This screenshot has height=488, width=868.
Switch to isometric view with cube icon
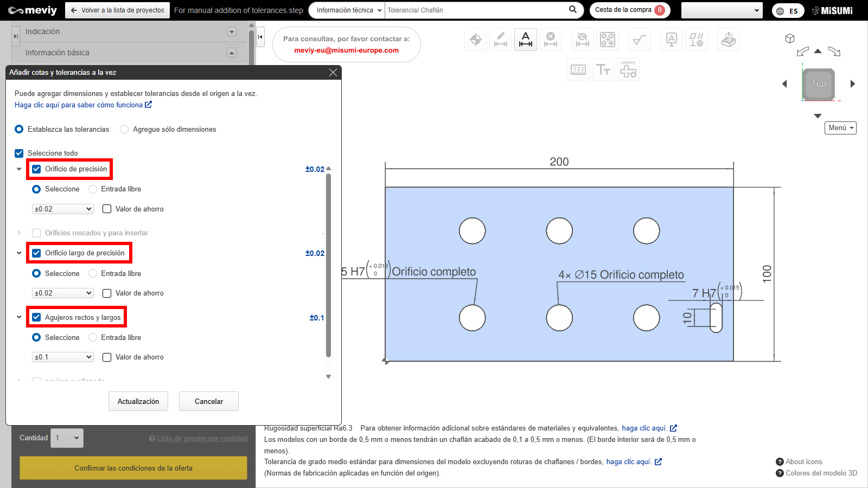[x=790, y=38]
